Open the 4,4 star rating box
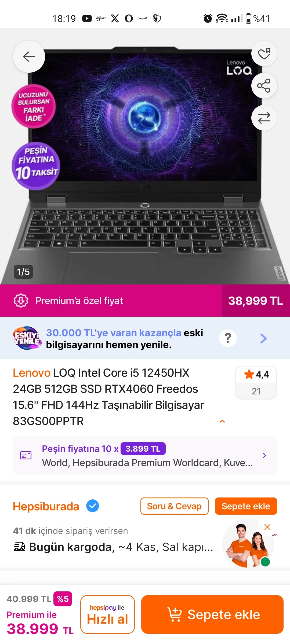This screenshot has height=644, width=290. point(256,383)
